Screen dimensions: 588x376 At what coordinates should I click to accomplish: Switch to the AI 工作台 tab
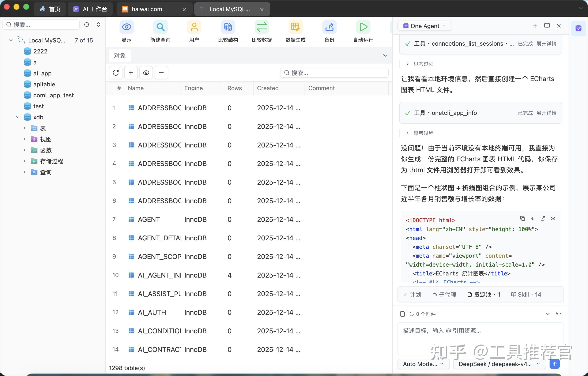(x=90, y=9)
